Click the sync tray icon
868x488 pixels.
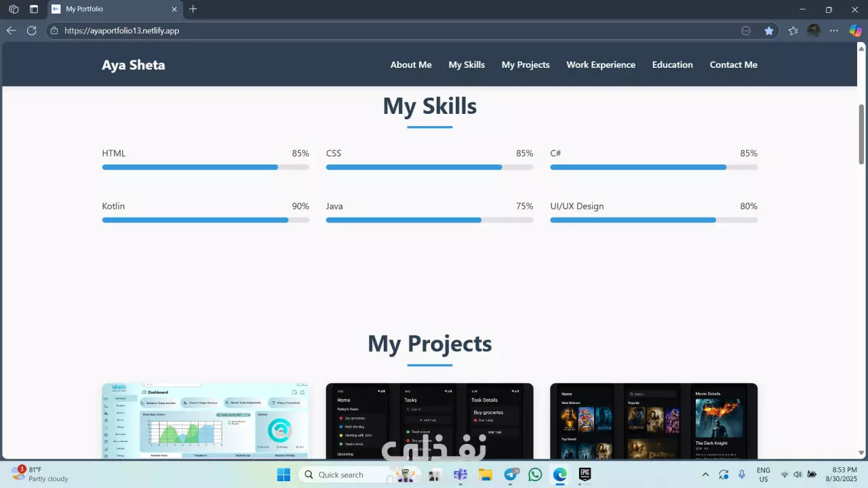[x=724, y=474]
